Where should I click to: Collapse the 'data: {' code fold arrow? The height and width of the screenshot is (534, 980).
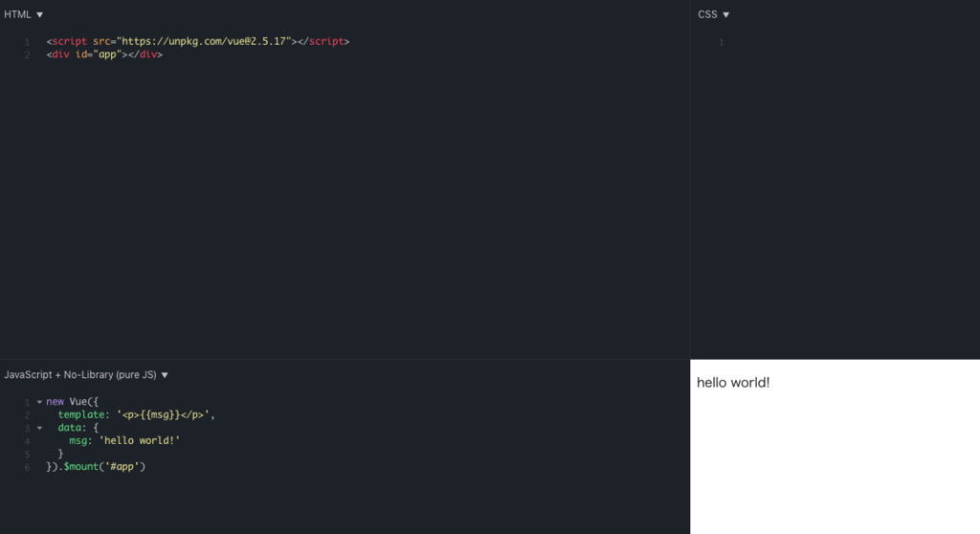(x=39, y=429)
